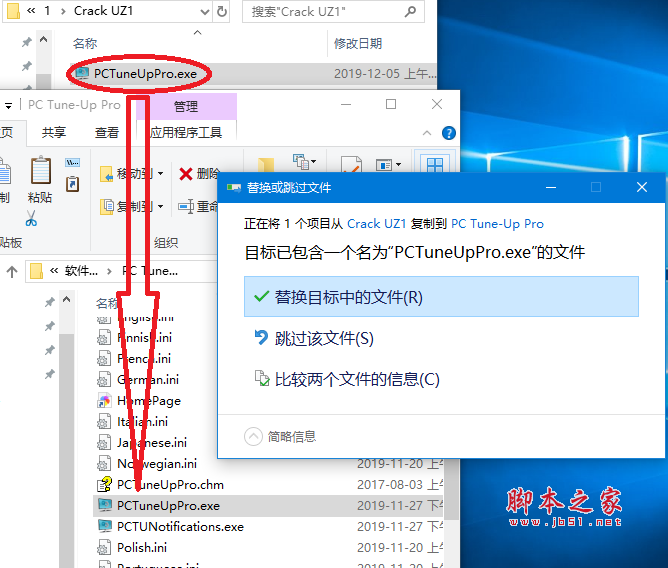
Task: Select PCTUNotifications.exe file
Action: coord(180,527)
